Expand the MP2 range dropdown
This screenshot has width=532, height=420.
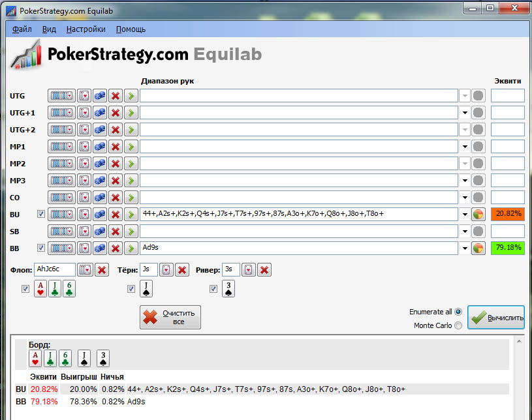click(x=465, y=164)
